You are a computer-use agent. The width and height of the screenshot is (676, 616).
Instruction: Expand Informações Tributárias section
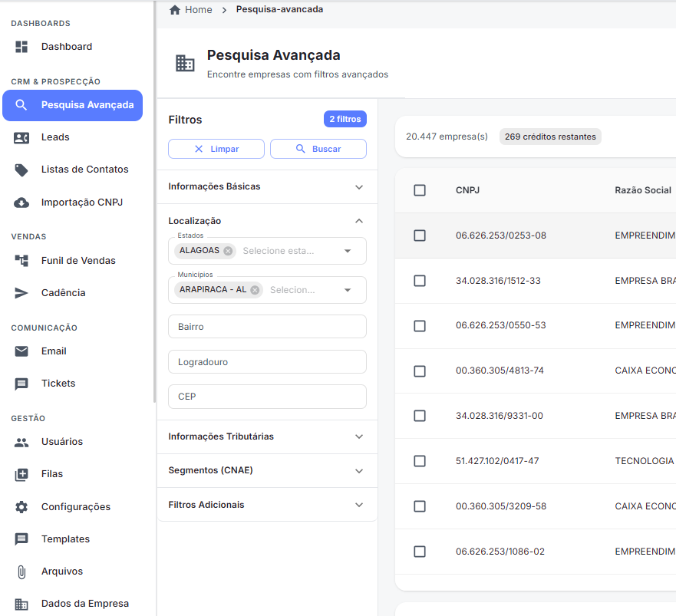click(x=266, y=436)
